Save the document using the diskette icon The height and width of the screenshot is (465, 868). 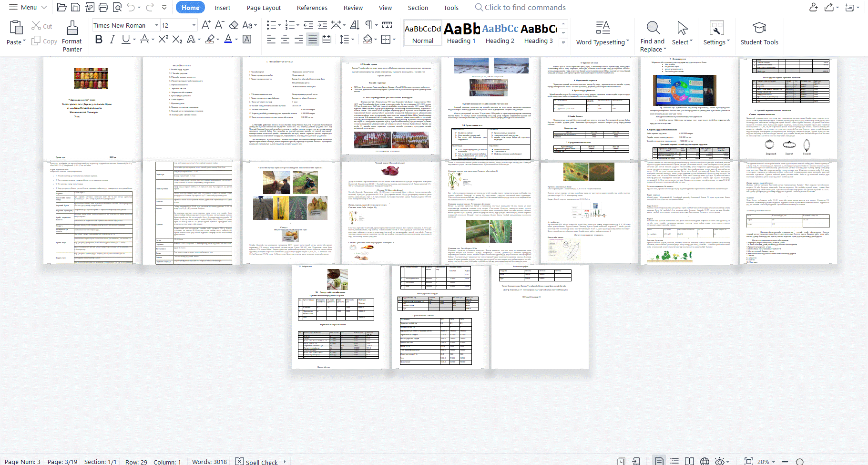75,7
